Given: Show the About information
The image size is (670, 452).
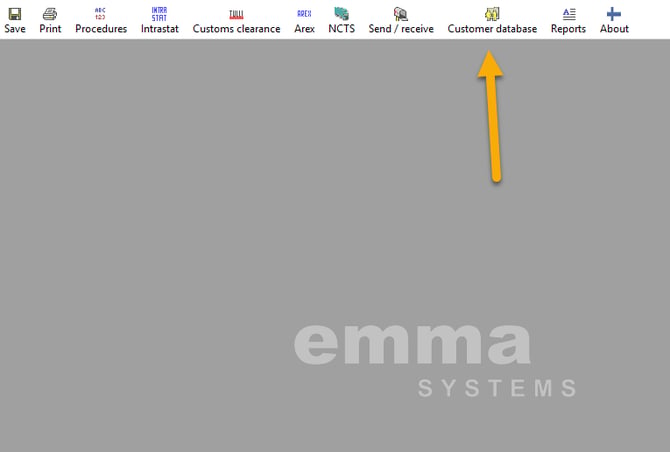Looking at the screenshot, I should [614, 20].
